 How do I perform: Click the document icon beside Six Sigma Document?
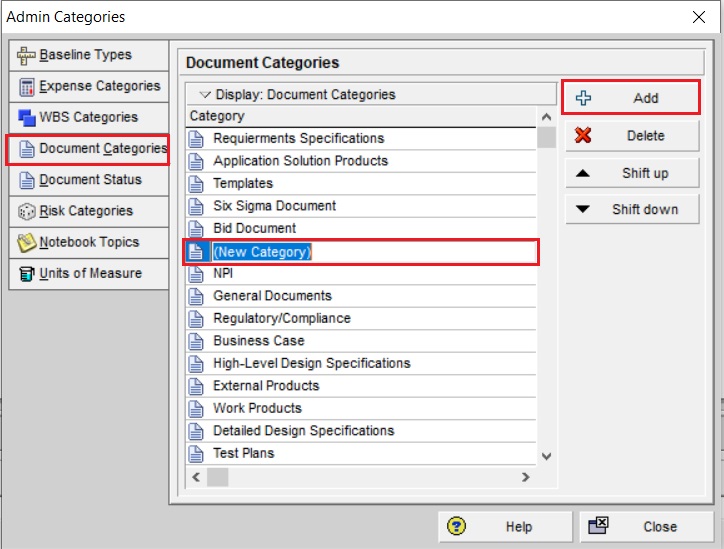click(x=196, y=206)
